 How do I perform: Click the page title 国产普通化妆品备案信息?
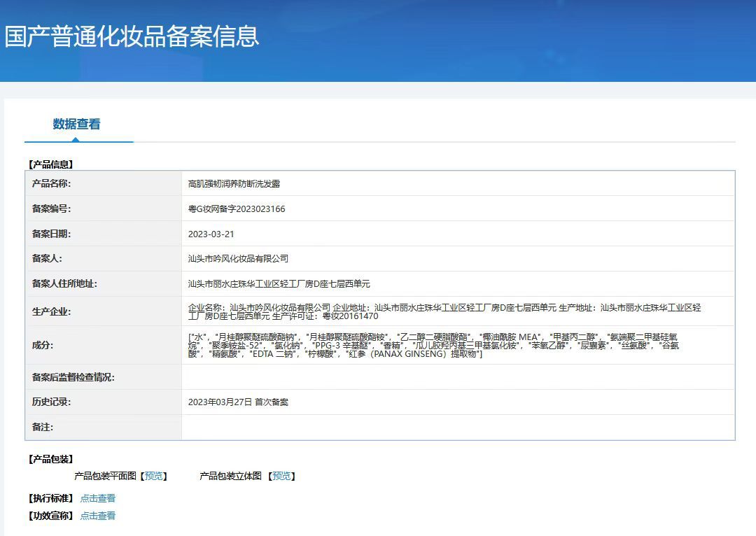pos(132,36)
